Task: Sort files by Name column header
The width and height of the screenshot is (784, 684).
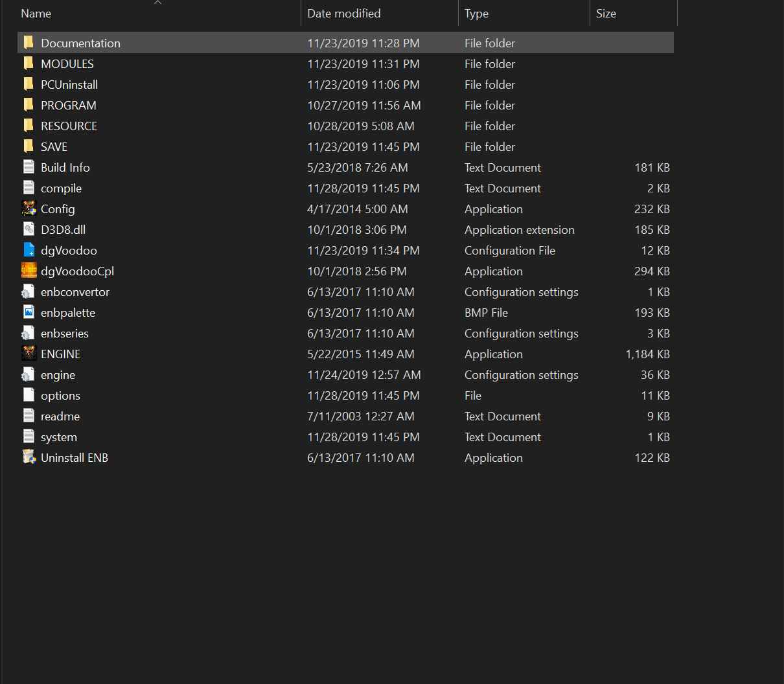Action: (36, 14)
